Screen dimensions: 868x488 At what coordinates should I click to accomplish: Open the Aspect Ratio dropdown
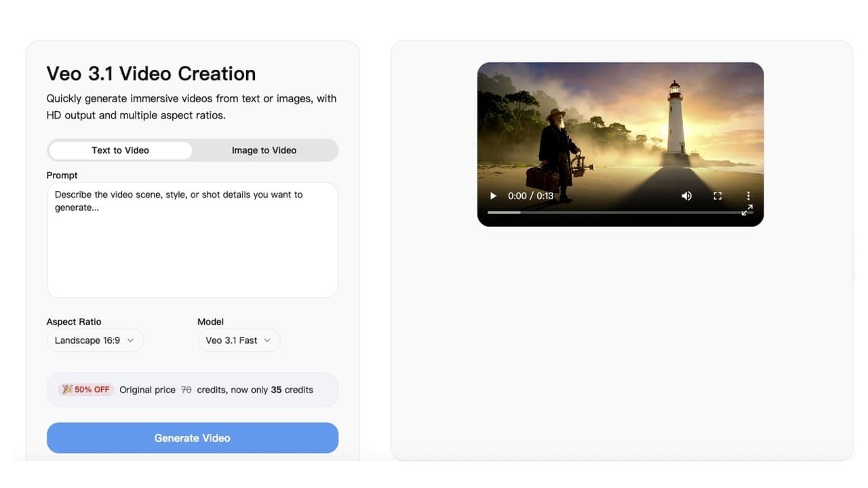(x=95, y=340)
